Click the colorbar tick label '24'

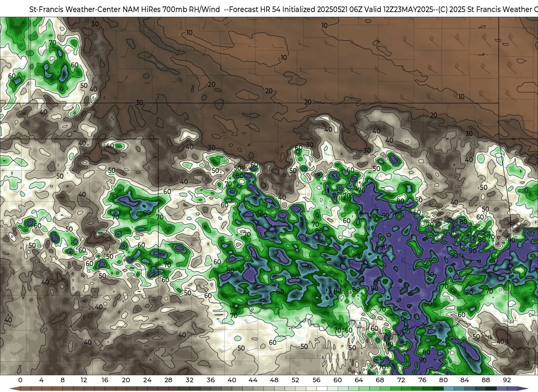[x=147, y=380]
